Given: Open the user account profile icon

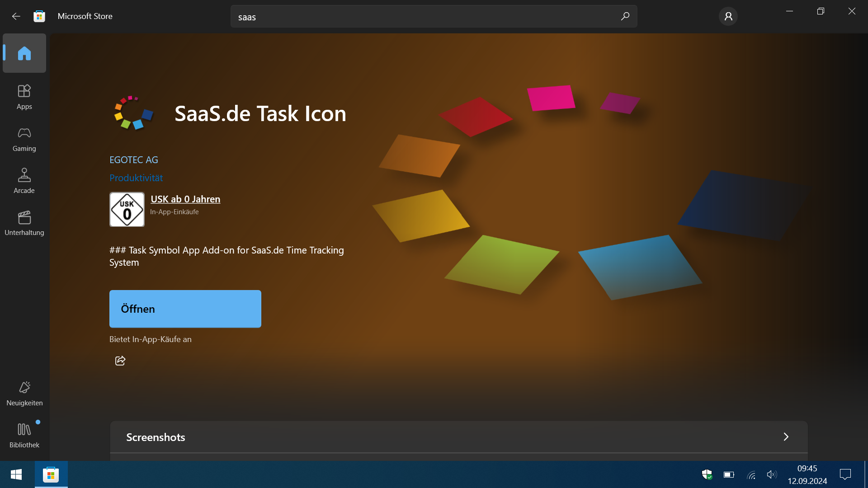Looking at the screenshot, I should click(728, 16).
